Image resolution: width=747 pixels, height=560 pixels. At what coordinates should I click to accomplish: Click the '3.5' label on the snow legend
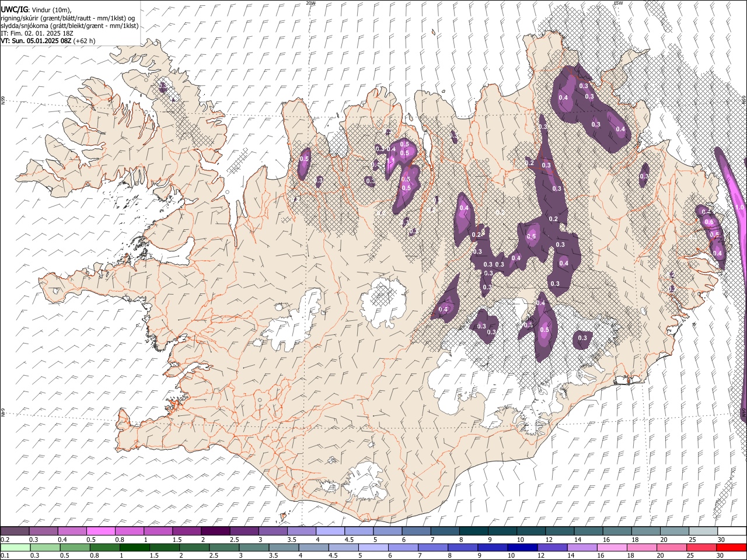coord(292,540)
